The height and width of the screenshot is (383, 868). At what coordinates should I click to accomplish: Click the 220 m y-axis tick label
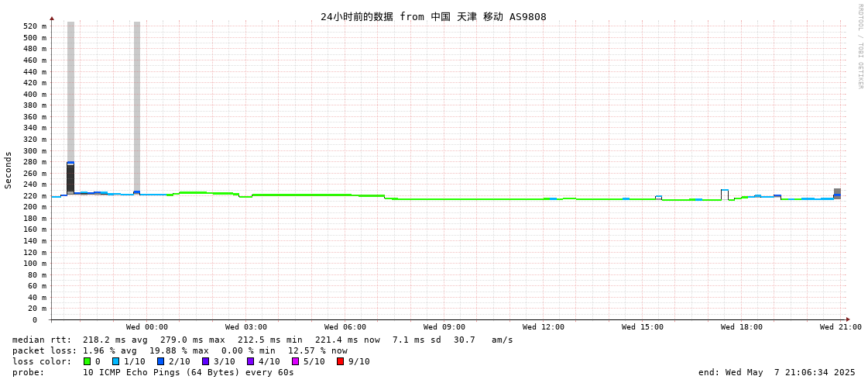[x=34, y=195]
